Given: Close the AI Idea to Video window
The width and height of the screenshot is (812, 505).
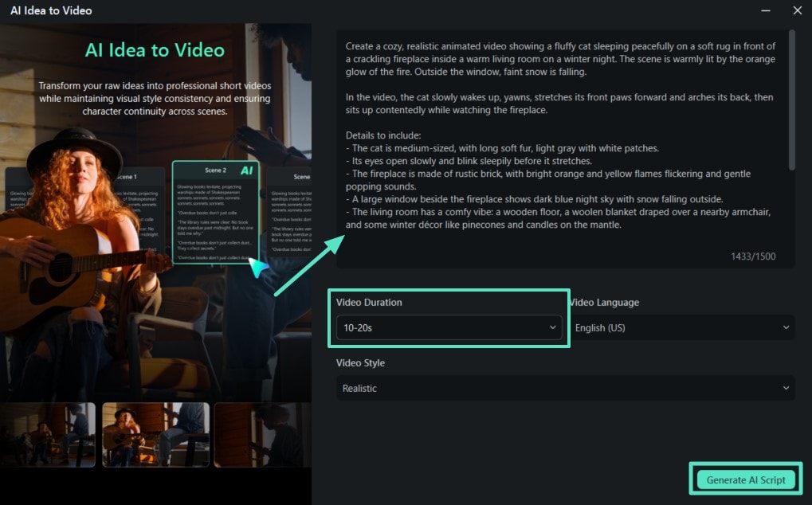Looking at the screenshot, I should pos(798,10).
